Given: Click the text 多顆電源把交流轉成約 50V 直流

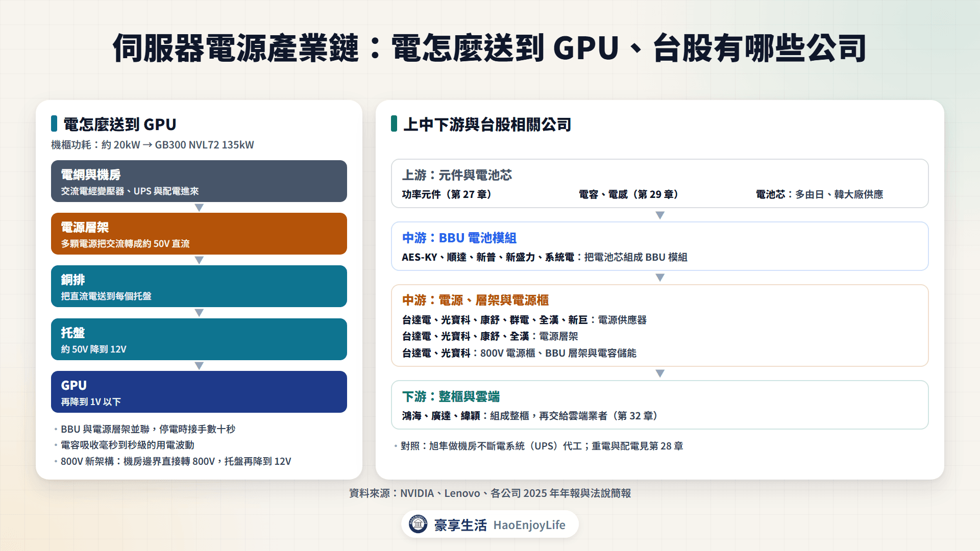Looking at the screenshot, I should coord(126,243).
